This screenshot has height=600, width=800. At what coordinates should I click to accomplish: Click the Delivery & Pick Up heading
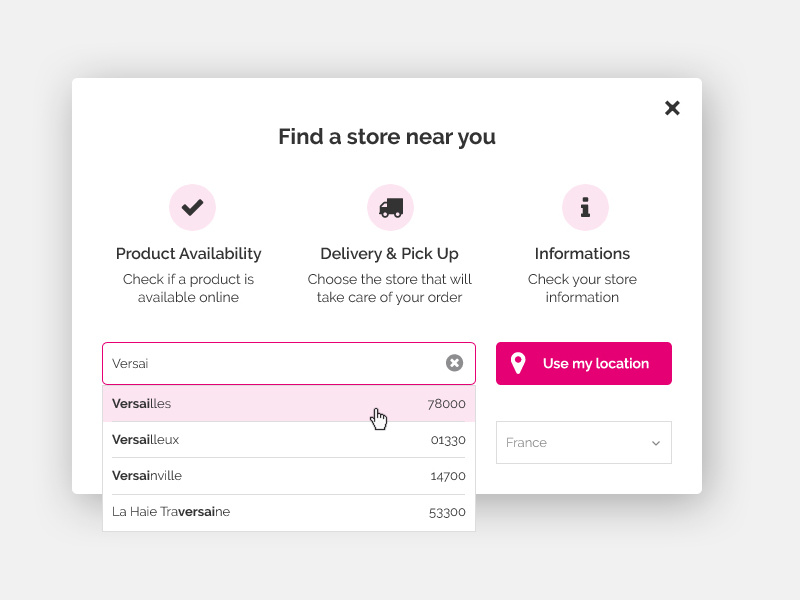pyautogui.click(x=389, y=253)
